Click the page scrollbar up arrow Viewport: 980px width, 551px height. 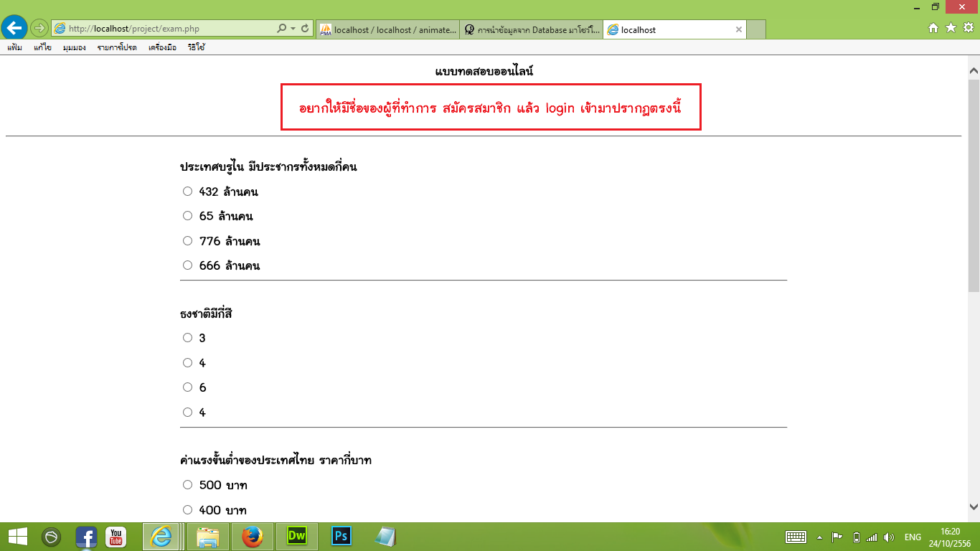[974, 70]
